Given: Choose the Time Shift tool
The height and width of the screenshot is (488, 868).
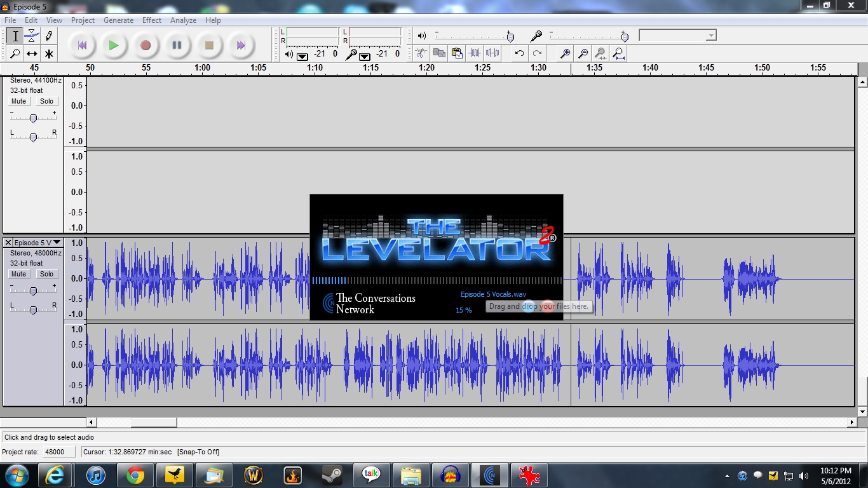Looking at the screenshot, I should click(32, 54).
